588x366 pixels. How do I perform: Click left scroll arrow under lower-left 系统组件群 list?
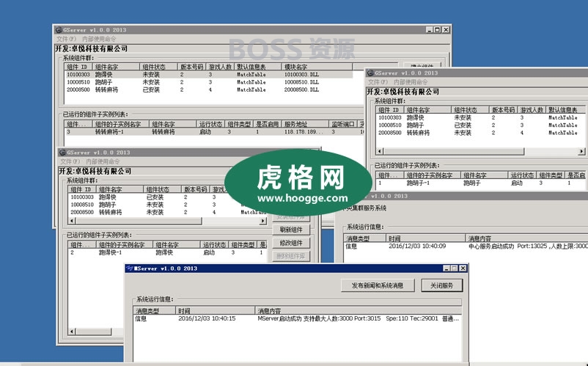72,221
